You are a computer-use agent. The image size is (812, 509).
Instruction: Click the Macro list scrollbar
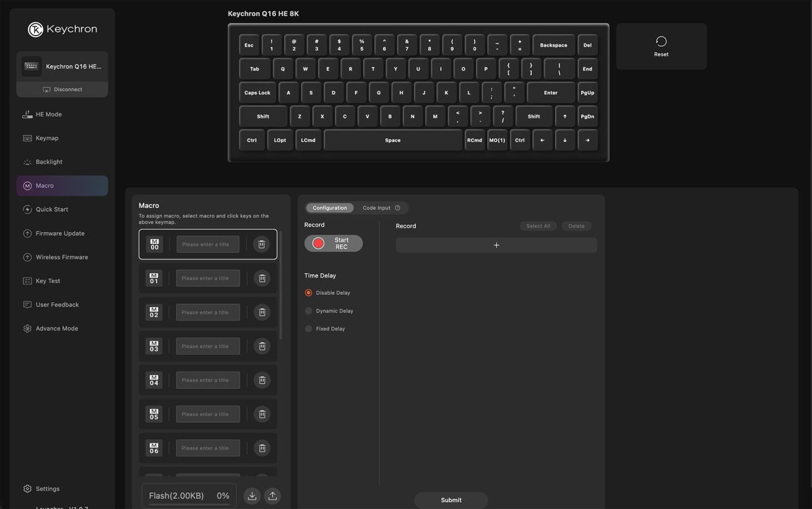click(x=281, y=285)
